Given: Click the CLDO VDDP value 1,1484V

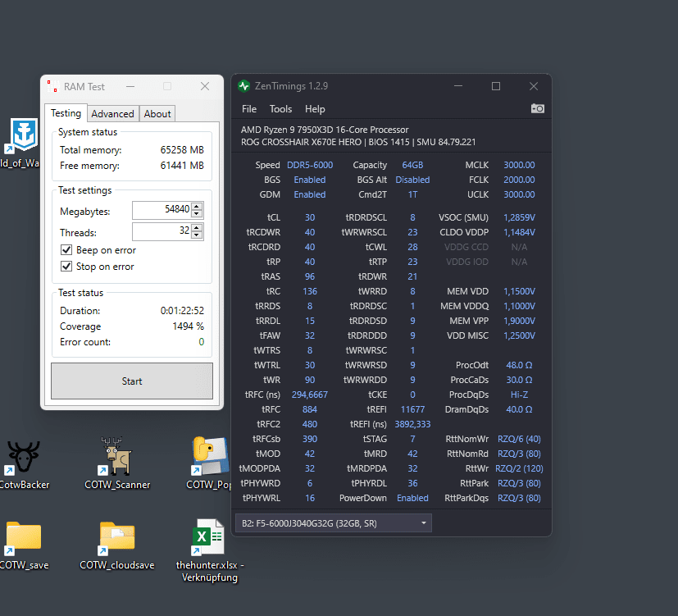Looking at the screenshot, I should coord(519,232).
